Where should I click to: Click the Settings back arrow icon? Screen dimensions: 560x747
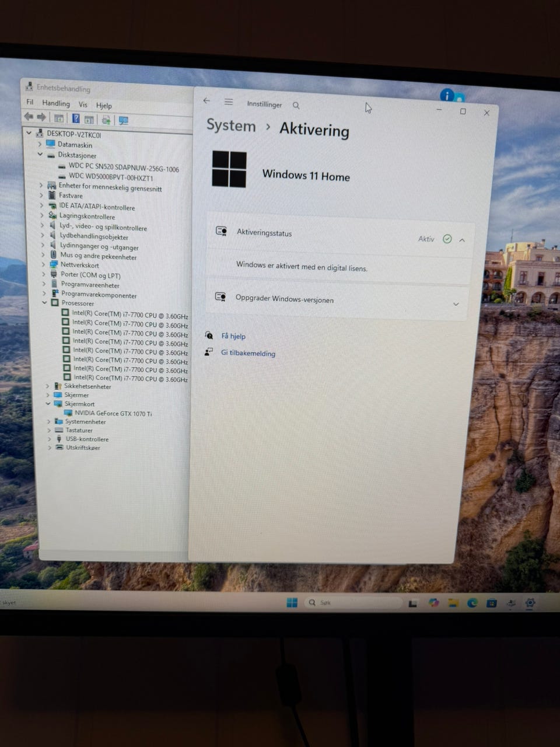(206, 101)
